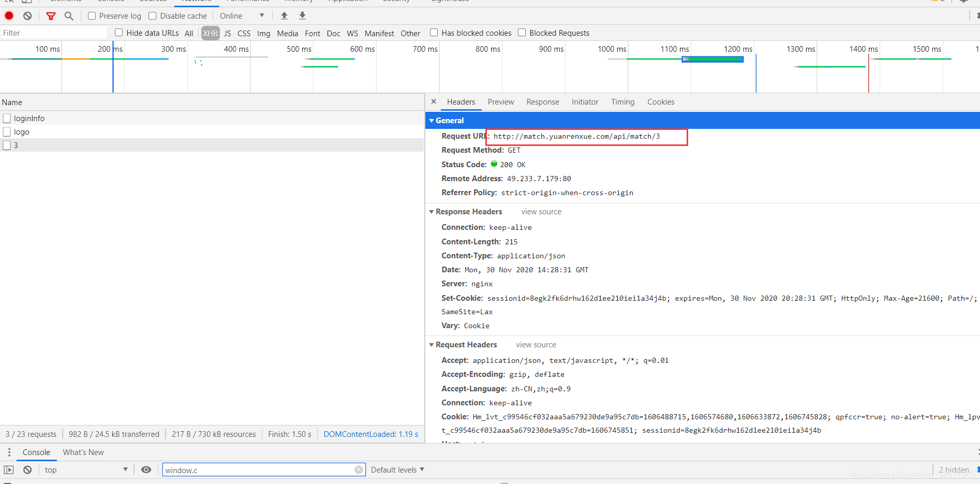Filter requests by Media

287,33
